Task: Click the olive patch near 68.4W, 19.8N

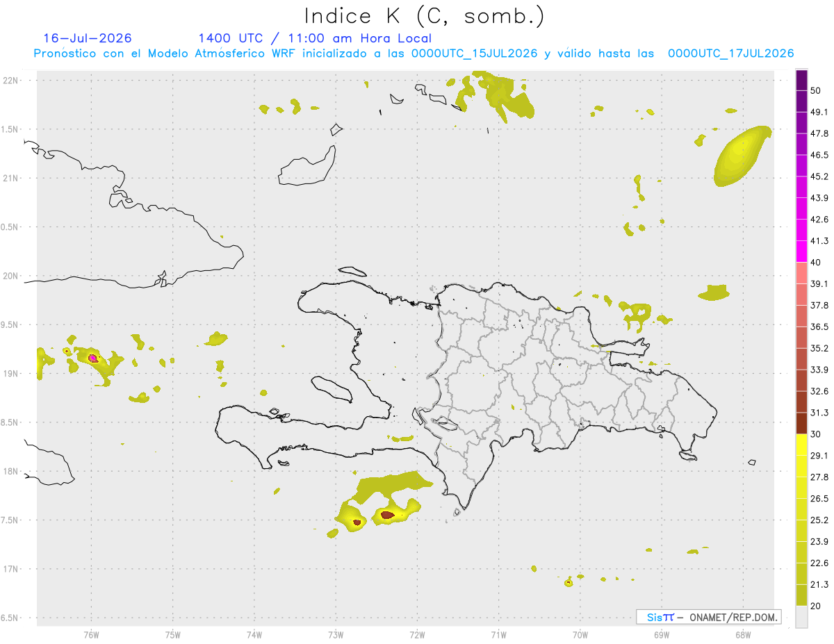Action: pos(714,292)
